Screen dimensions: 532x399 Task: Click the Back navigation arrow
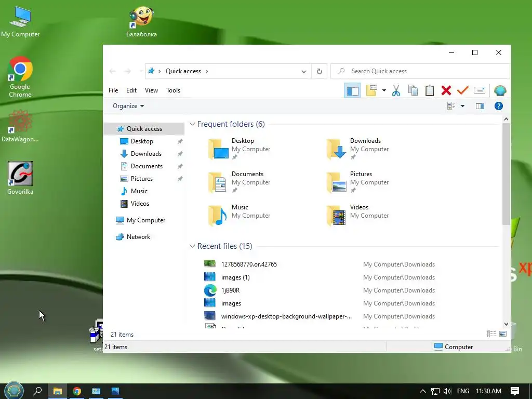113,71
